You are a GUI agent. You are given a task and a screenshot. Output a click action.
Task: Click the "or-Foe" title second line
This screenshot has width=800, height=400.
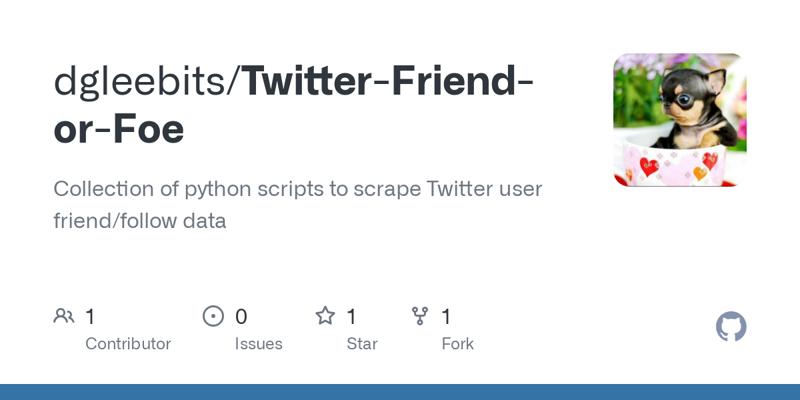[x=119, y=130]
